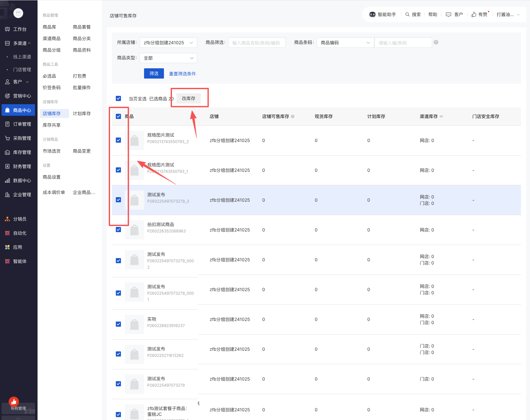Image resolution: width=530 pixels, height=420 pixels.
Task: Click the eye icon beside 渠道库存 header
Action: (x=441, y=116)
